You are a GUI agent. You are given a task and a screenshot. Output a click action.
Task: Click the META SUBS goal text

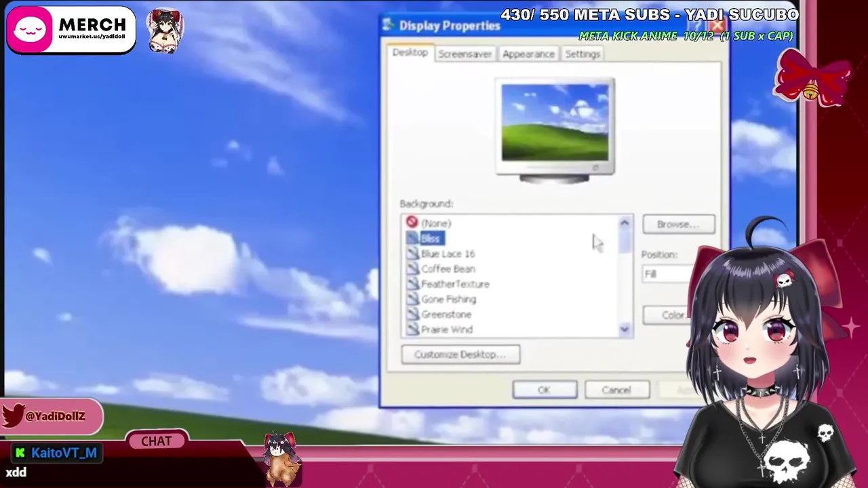point(650,14)
